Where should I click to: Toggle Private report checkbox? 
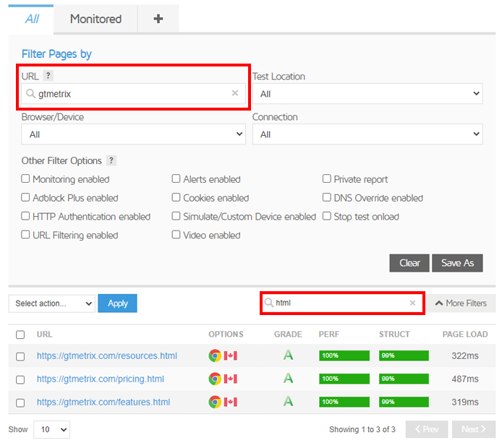[326, 178]
